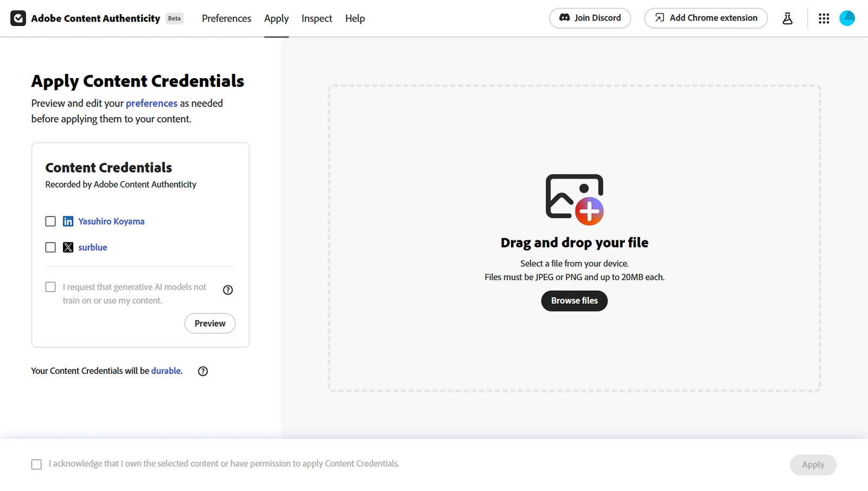Open the preferences link in the description
This screenshot has height=491, width=868.
coord(151,103)
